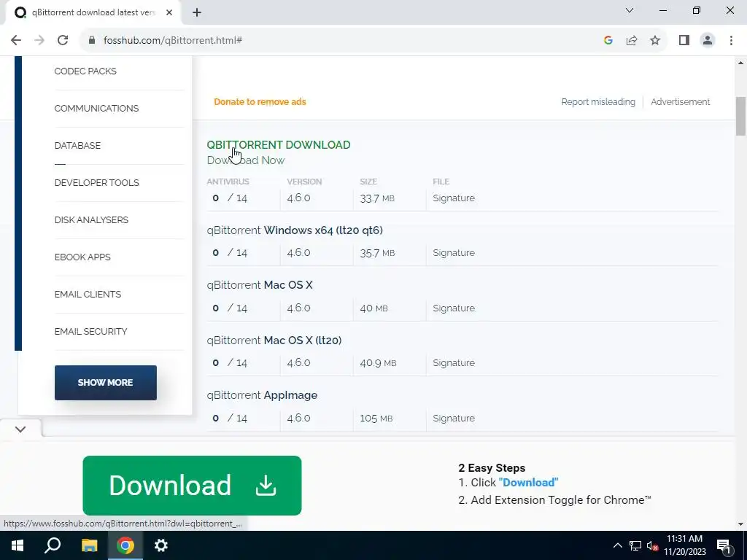This screenshot has width=747, height=560.
Task: Open File Explorer from the taskbar
Action: [89, 545]
